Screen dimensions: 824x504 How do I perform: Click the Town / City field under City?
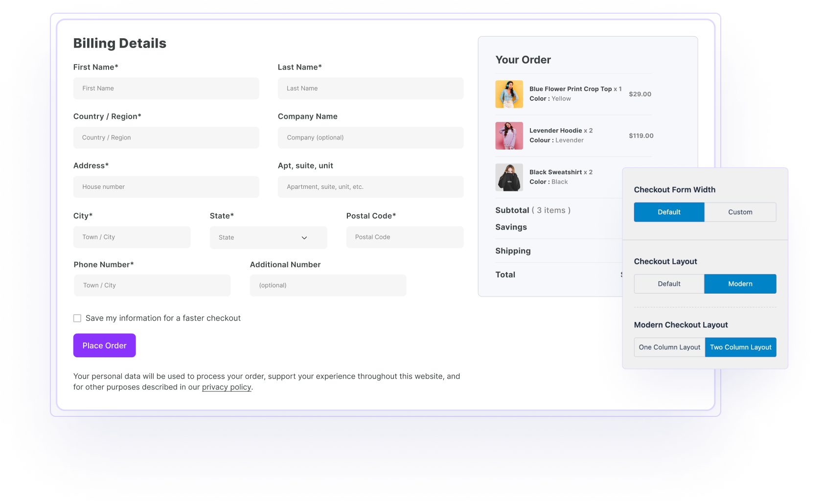(x=132, y=237)
